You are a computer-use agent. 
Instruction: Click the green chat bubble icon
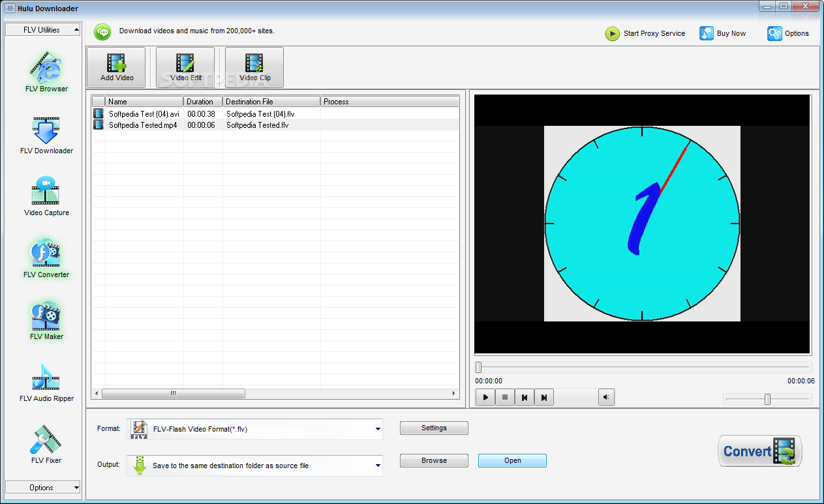(102, 32)
